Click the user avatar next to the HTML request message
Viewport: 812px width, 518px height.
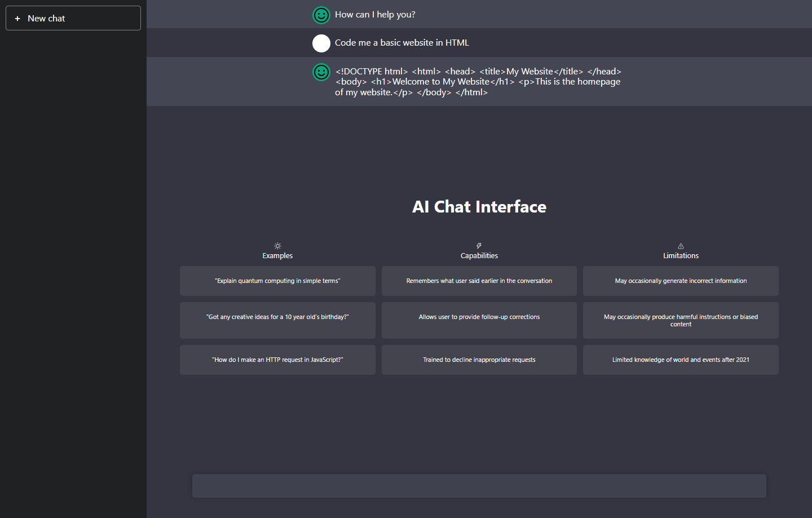point(321,43)
